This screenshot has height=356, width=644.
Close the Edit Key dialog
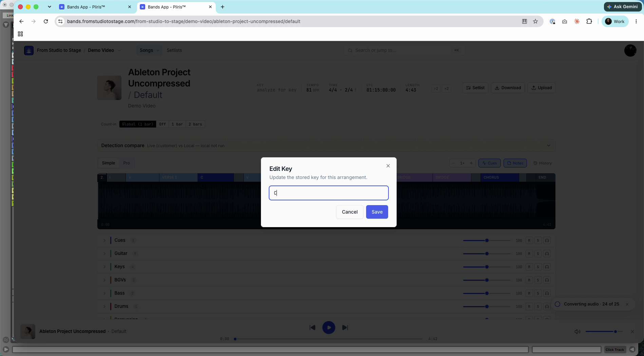pyautogui.click(x=388, y=166)
